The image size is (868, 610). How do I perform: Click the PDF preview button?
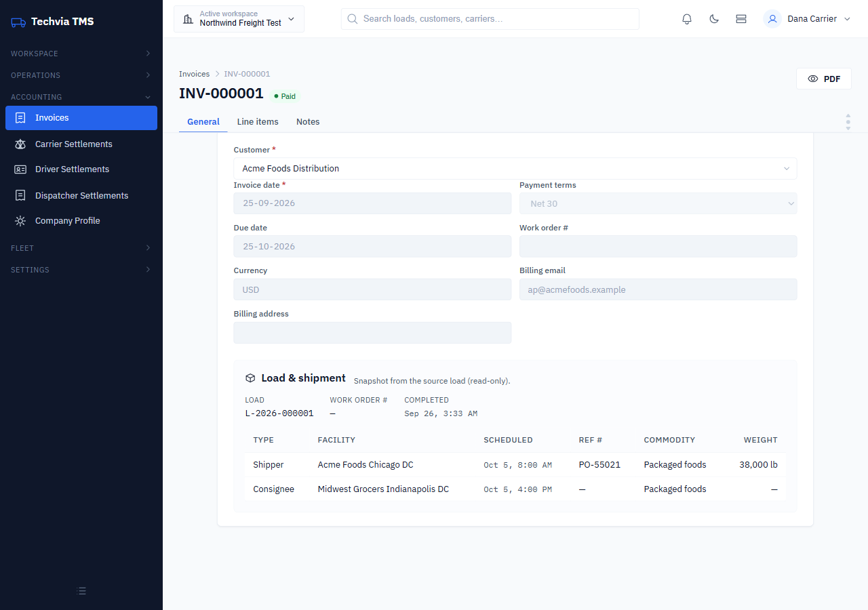824,79
